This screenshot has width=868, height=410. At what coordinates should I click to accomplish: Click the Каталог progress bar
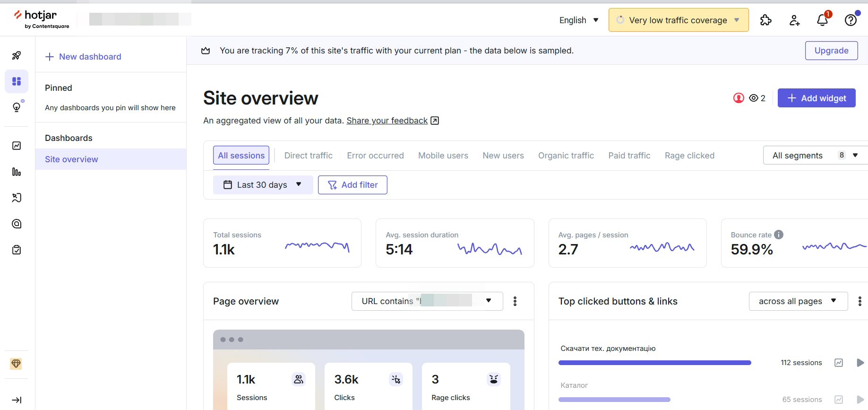tap(614, 400)
